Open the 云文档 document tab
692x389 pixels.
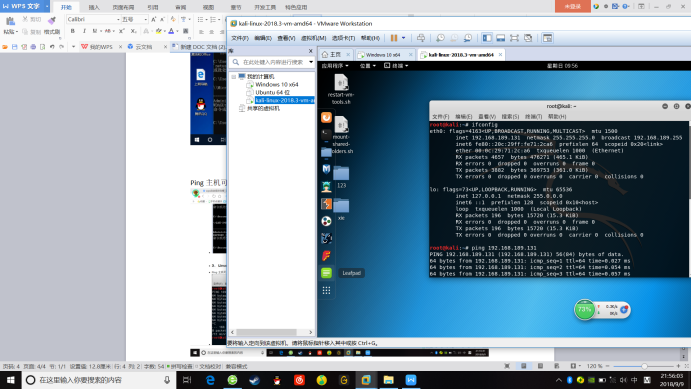click(143, 46)
